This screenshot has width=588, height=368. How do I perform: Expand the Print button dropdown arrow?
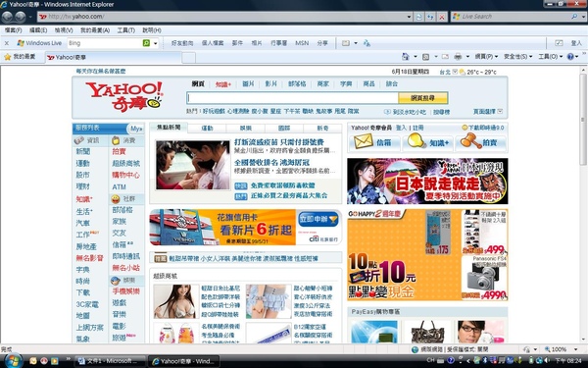tap(467, 57)
